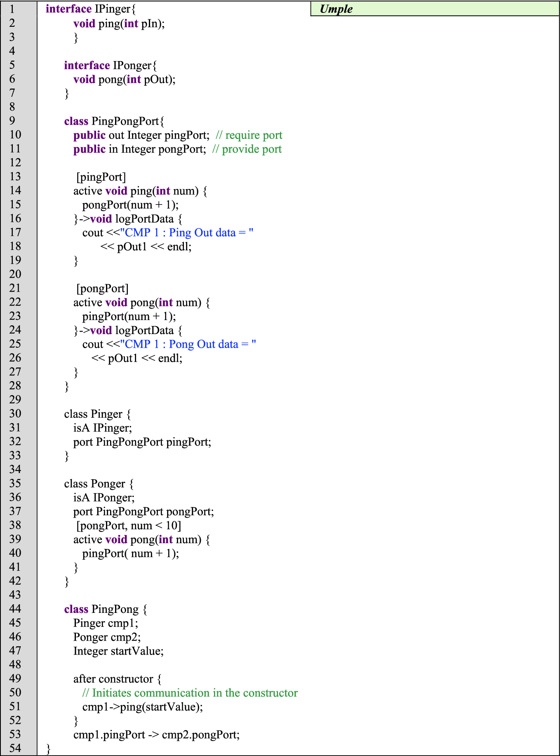Click 'isA IPinger;' line

click(103, 428)
